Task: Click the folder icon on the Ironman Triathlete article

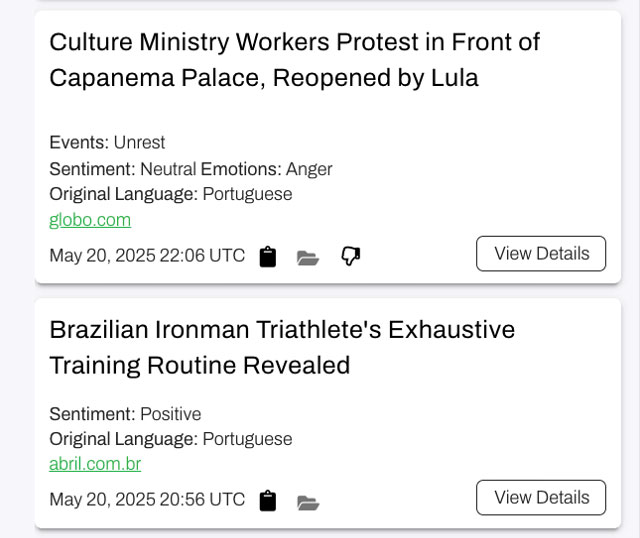Action: tap(308, 502)
